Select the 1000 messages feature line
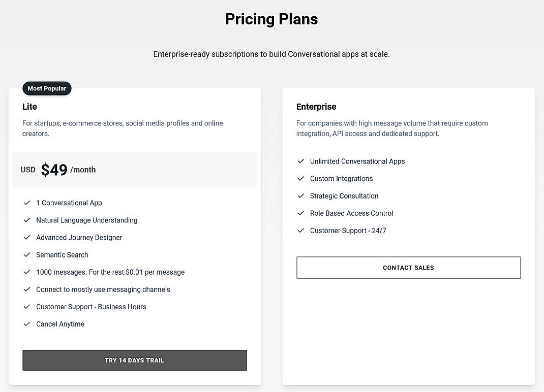The width and height of the screenshot is (544, 392). (x=110, y=272)
